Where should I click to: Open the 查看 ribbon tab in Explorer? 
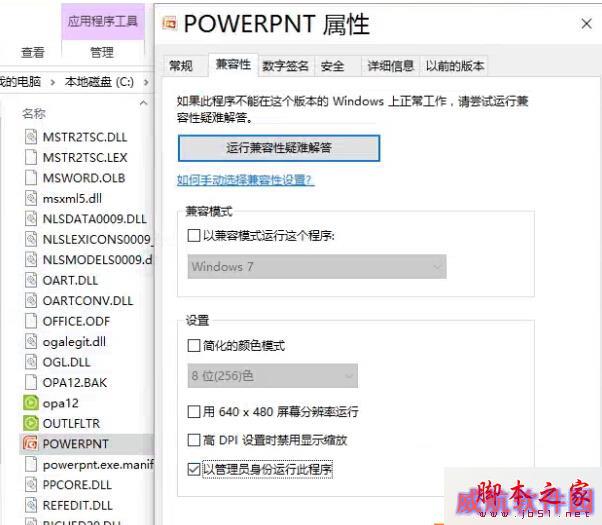pos(33,52)
